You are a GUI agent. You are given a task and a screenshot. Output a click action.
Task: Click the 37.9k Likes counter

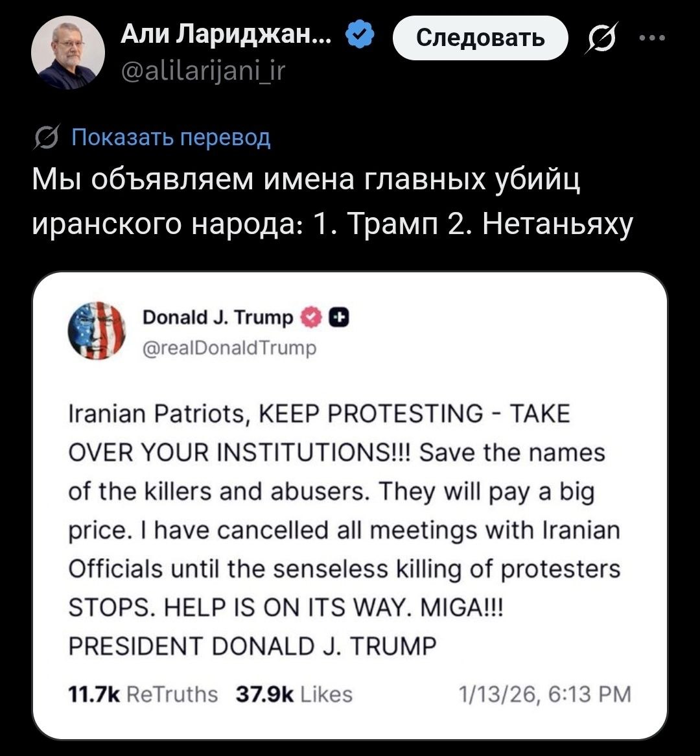[x=294, y=694]
